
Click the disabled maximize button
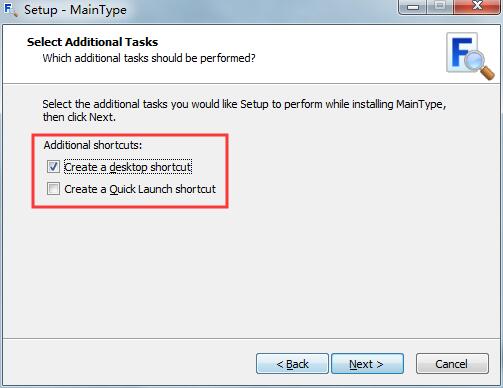click(x=440, y=7)
